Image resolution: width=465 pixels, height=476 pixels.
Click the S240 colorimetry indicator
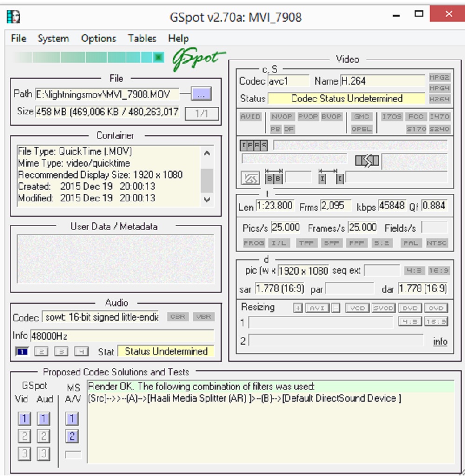pyautogui.click(x=439, y=129)
